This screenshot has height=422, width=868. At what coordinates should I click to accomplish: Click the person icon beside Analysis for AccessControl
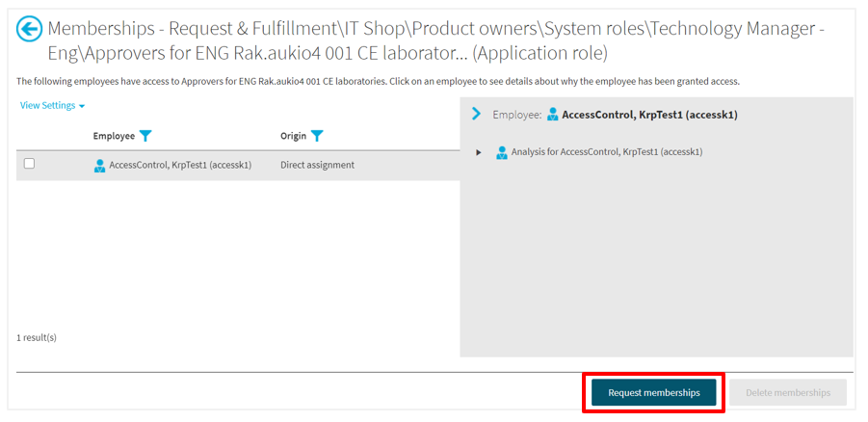(x=502, y=152)
